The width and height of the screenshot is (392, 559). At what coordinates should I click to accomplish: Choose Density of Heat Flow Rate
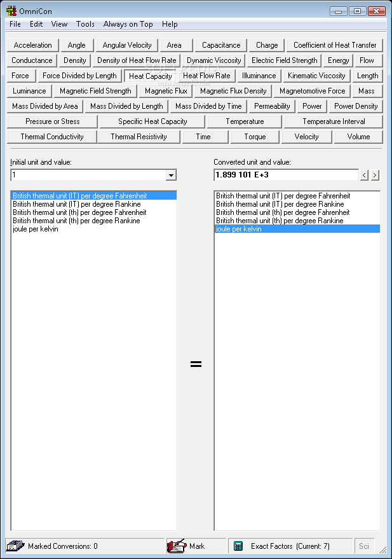click(137, 60)
